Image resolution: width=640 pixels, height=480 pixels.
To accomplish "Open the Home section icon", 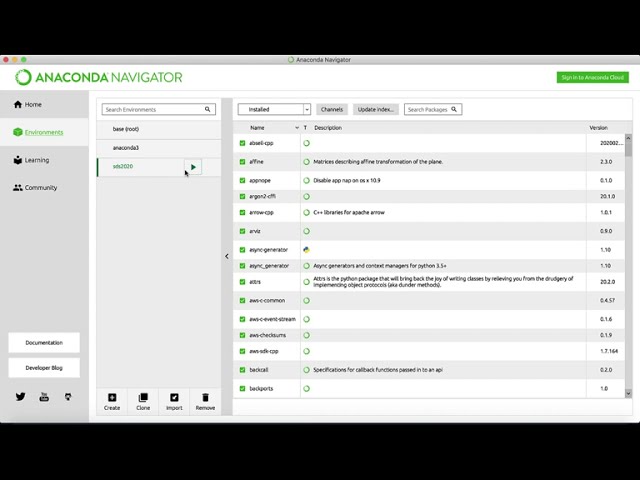I will tap(18, 104).
